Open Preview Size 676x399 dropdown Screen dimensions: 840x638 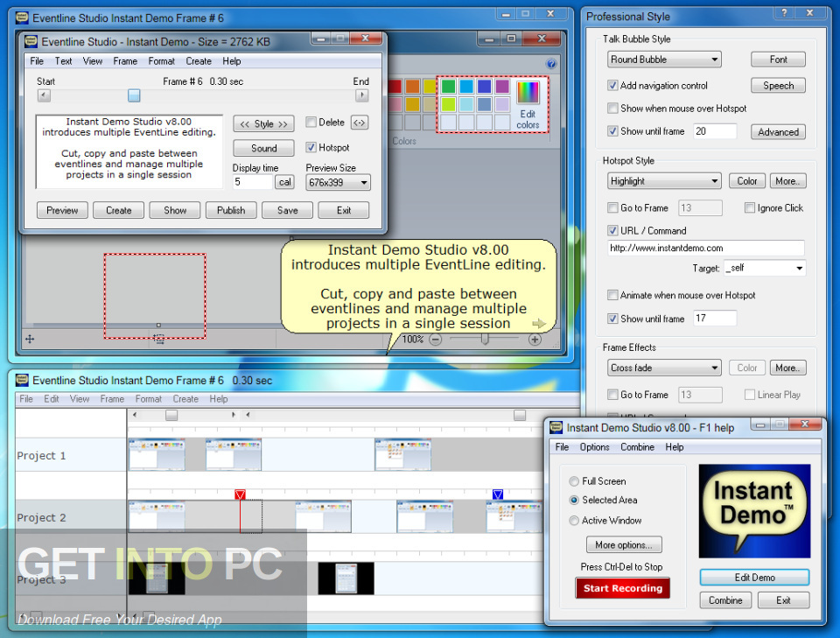(338, 183)
